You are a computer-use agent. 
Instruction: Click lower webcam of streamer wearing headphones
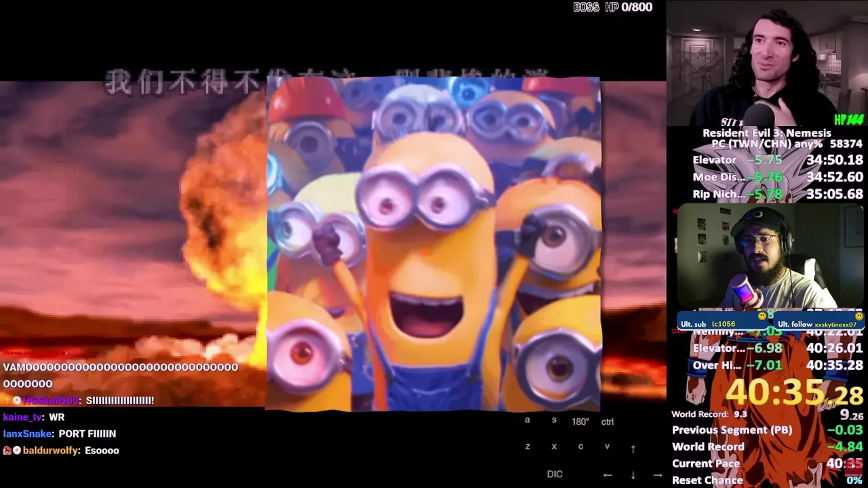(x=770, y=258)
